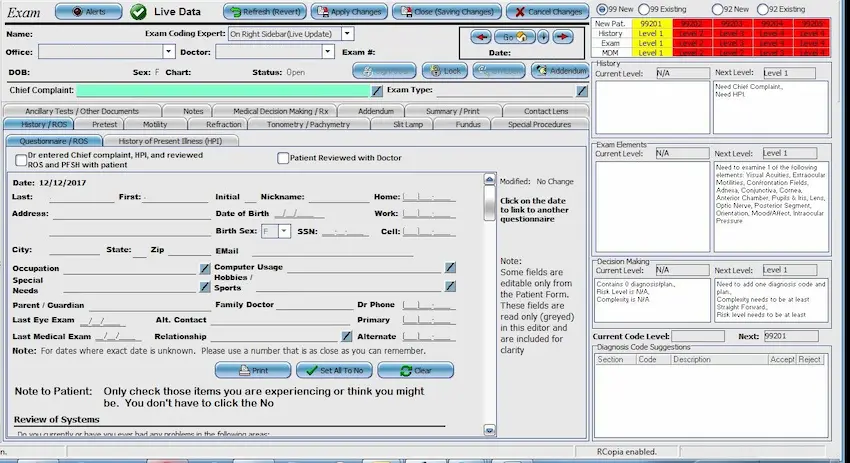Go to next exam with red right arrow
The height and width of the screenshot is (463, 850).
click(x=563, y=37)
